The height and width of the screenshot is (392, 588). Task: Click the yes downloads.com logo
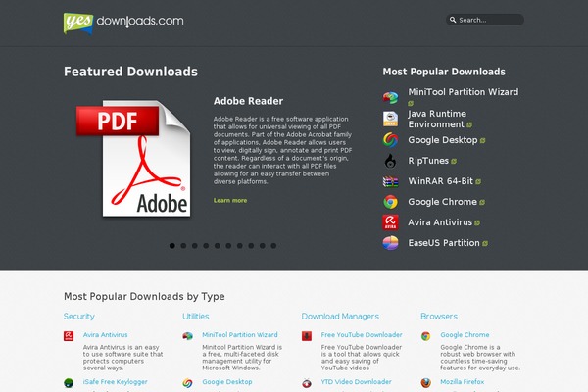123,23
